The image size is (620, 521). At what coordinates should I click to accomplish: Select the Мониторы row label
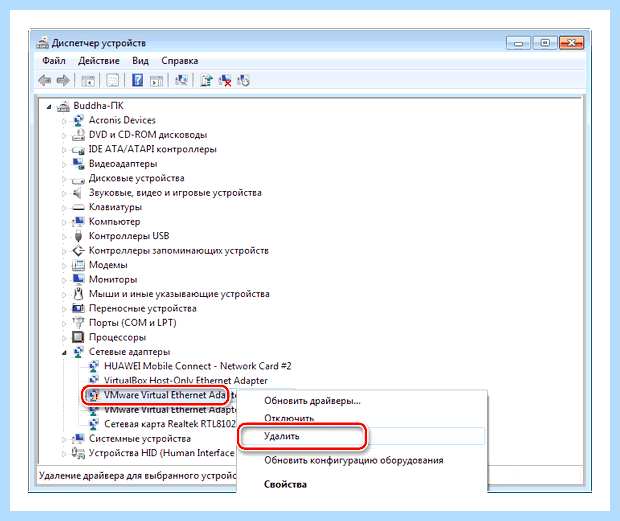pos(113,279)
